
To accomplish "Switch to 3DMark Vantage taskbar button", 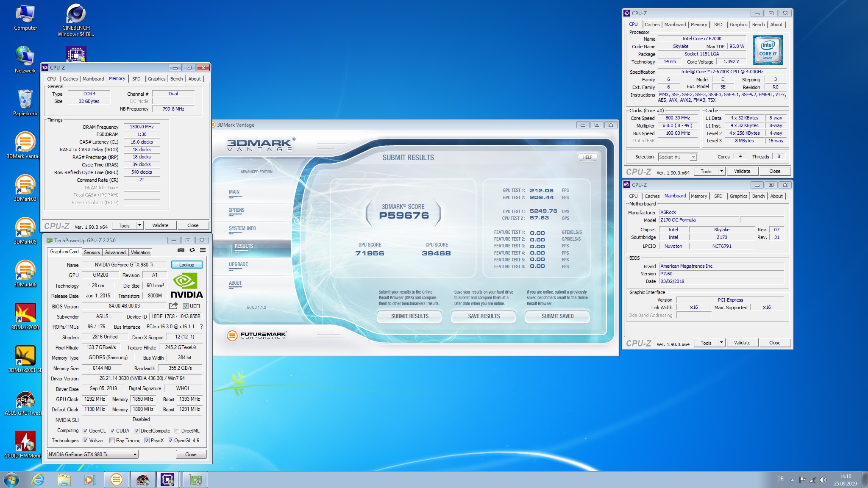I will (116, 480).
